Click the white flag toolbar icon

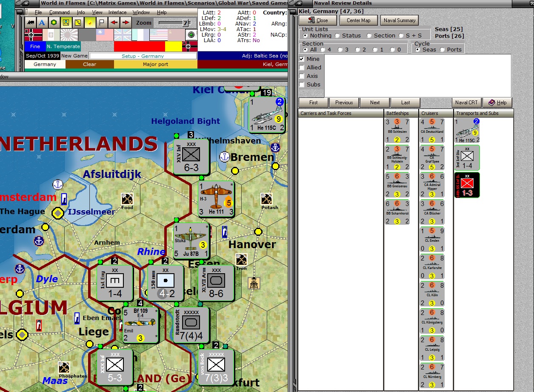102,23
